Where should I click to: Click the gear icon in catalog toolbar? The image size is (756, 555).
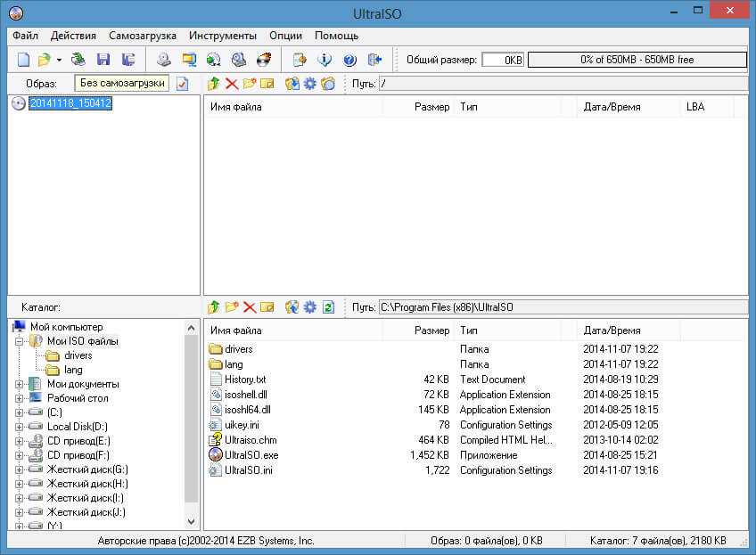310,307
